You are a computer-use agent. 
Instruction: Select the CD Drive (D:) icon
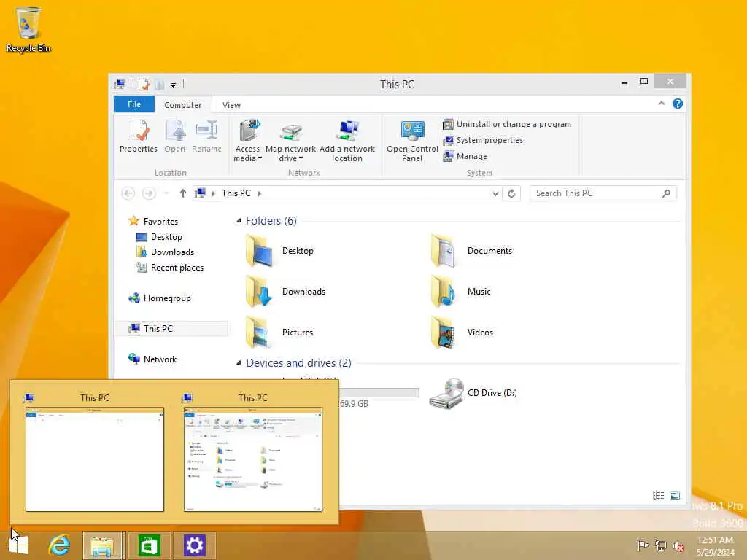tap(446, 393)
